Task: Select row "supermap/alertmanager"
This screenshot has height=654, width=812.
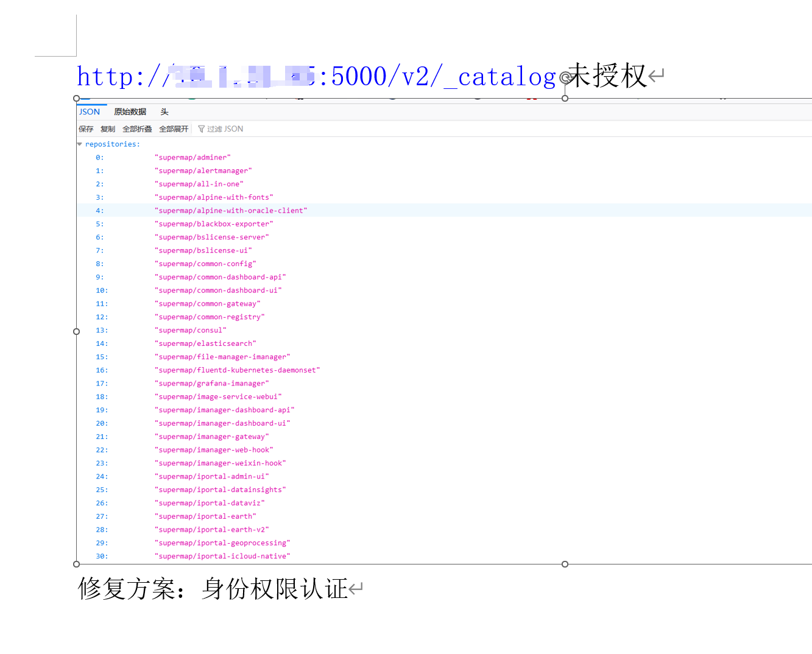Action: [x=444, y=171]
